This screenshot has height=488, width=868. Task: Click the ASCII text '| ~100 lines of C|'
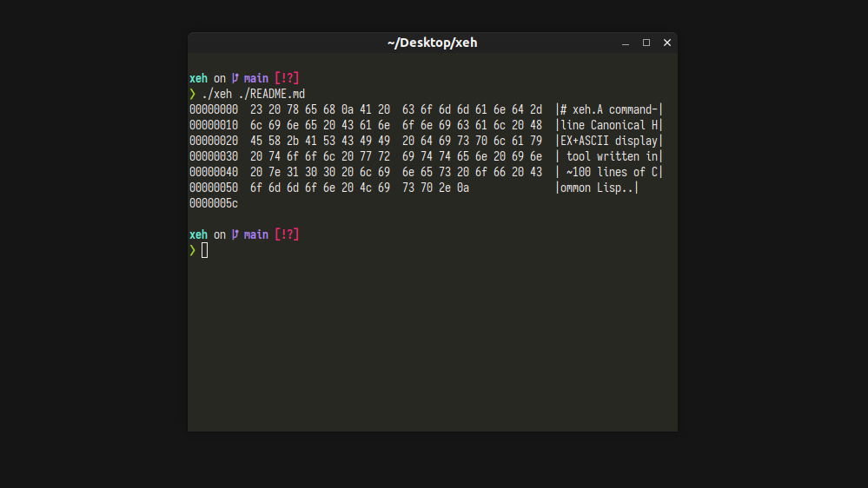pos(609,172)
